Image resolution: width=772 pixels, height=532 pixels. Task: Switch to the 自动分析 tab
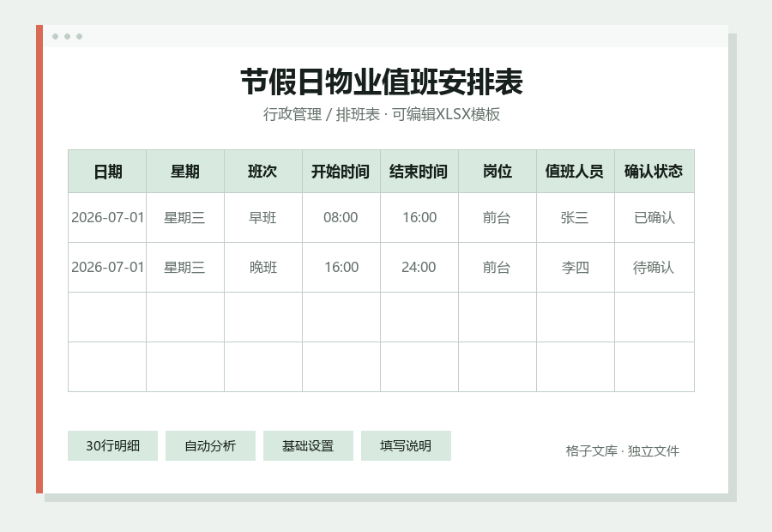[210, 446]
